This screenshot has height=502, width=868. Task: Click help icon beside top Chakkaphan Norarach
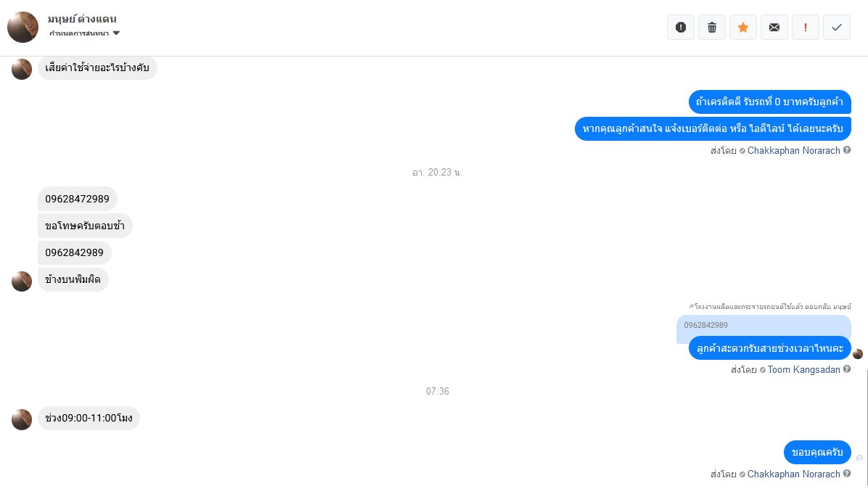coord(847,150)
